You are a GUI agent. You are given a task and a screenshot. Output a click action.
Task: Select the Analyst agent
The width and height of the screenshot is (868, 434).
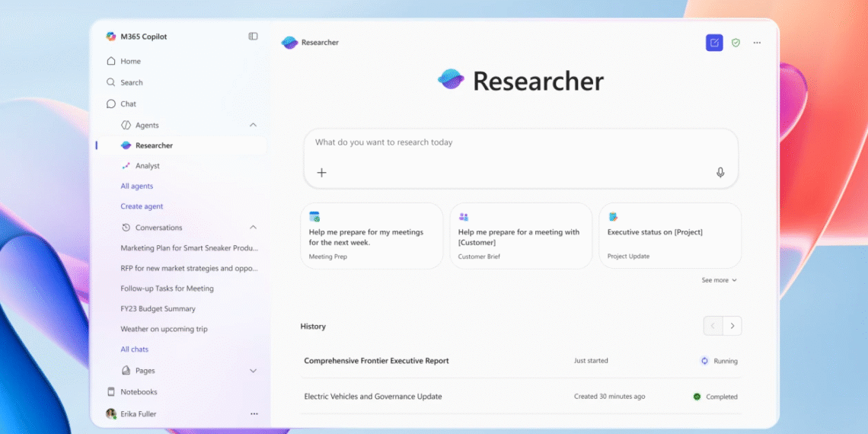(x=147, y=166)
